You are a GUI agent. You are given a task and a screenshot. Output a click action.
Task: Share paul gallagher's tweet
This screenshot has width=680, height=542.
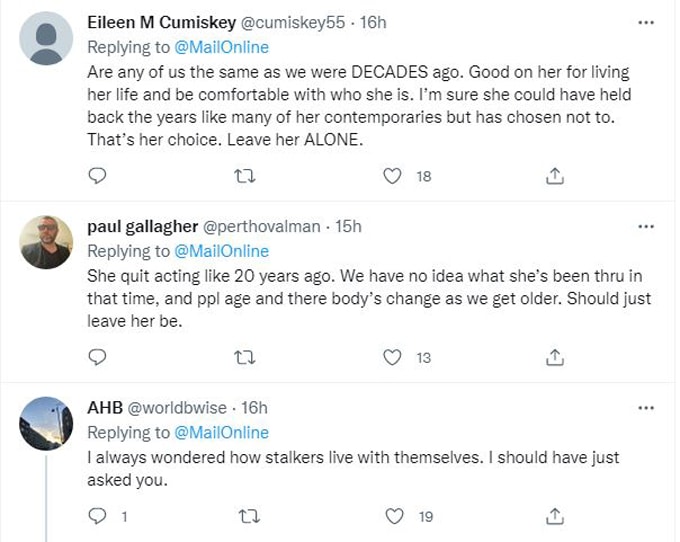555,357
